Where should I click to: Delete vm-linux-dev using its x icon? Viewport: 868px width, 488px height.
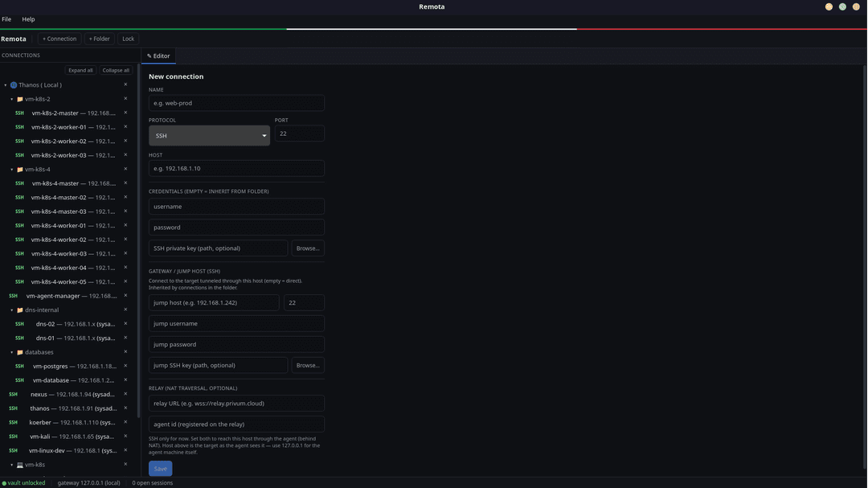click(125, 450)
